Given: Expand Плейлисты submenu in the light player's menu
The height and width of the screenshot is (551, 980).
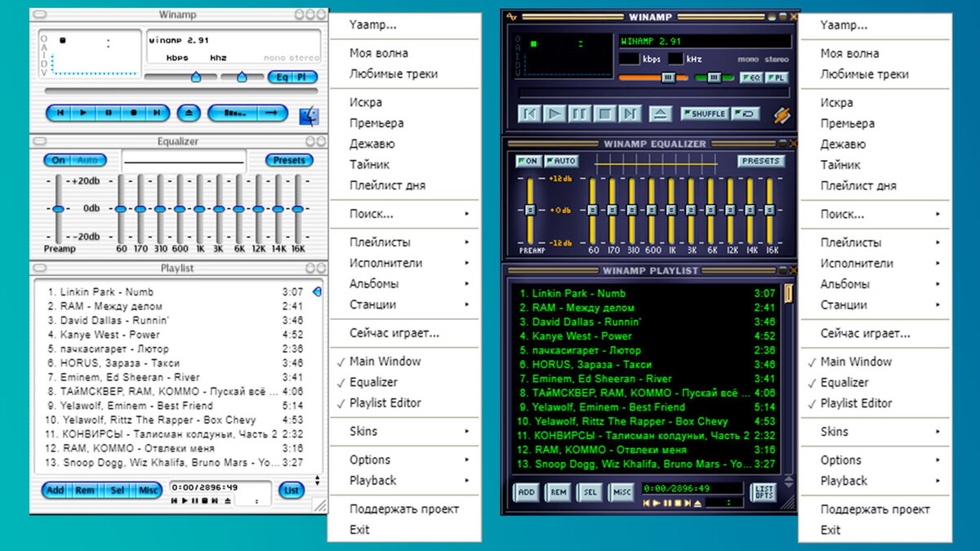Looking at the screenshot, I should click(405, 242).
